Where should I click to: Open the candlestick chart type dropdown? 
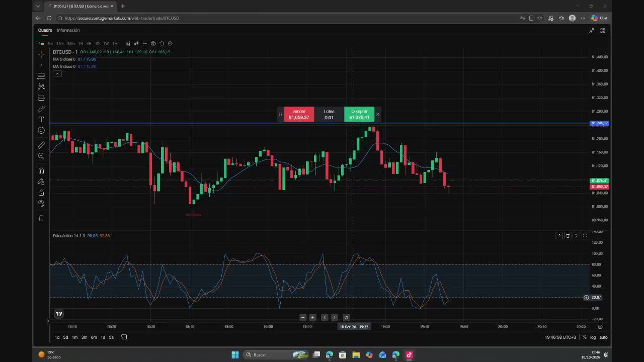pos(136,44)
